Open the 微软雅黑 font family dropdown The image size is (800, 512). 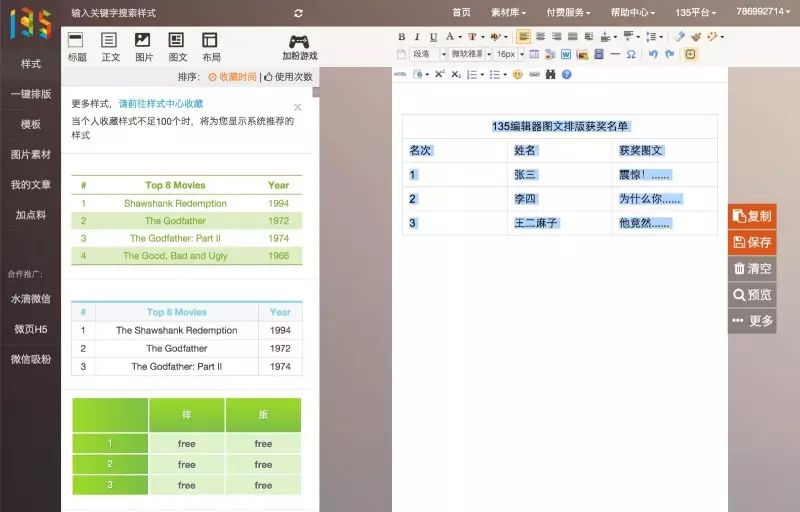click(470, 54)
